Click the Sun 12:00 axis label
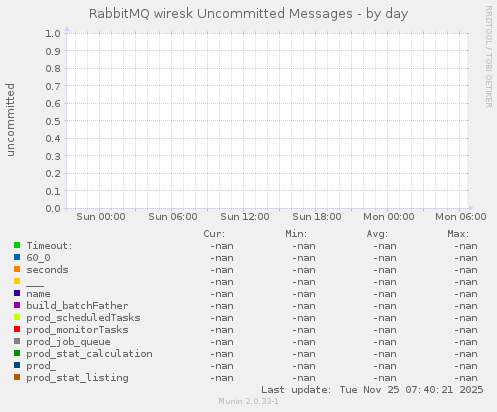 click(245, 217)
